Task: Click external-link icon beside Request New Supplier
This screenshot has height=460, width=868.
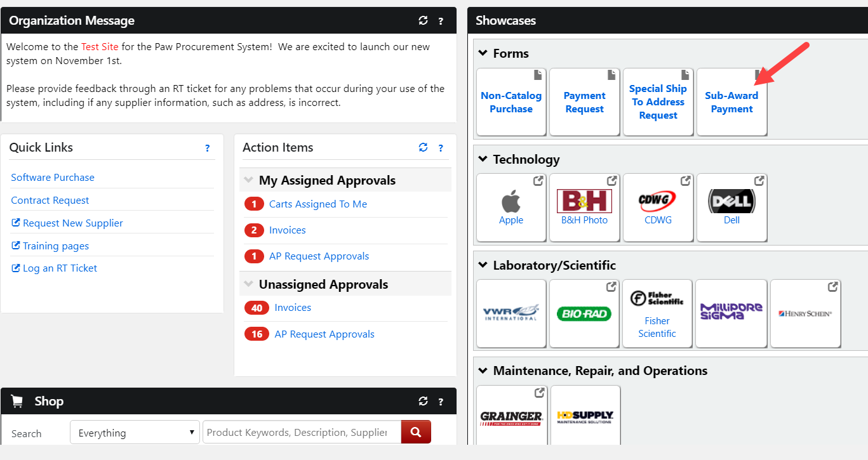Action: click(x=16, y=223)
